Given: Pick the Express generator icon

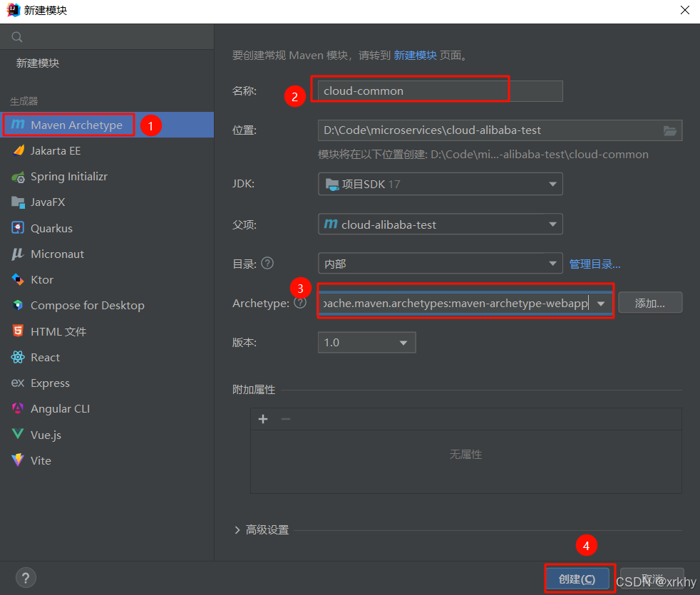Looking at the screenshot, I should click(18, 383).
